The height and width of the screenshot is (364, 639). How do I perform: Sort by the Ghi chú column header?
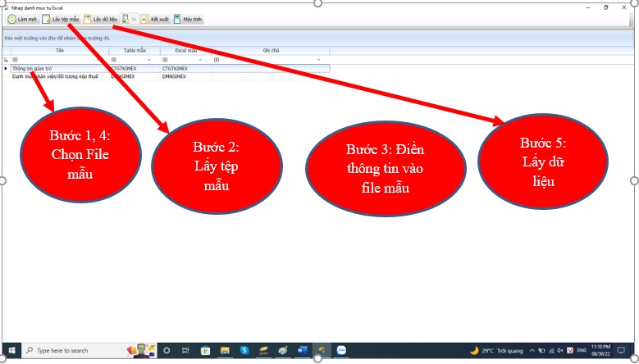271,51
